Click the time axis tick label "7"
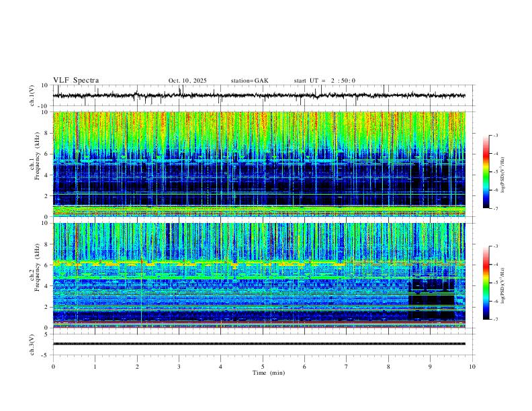This screenshot has width=532, height=411. 347,367
